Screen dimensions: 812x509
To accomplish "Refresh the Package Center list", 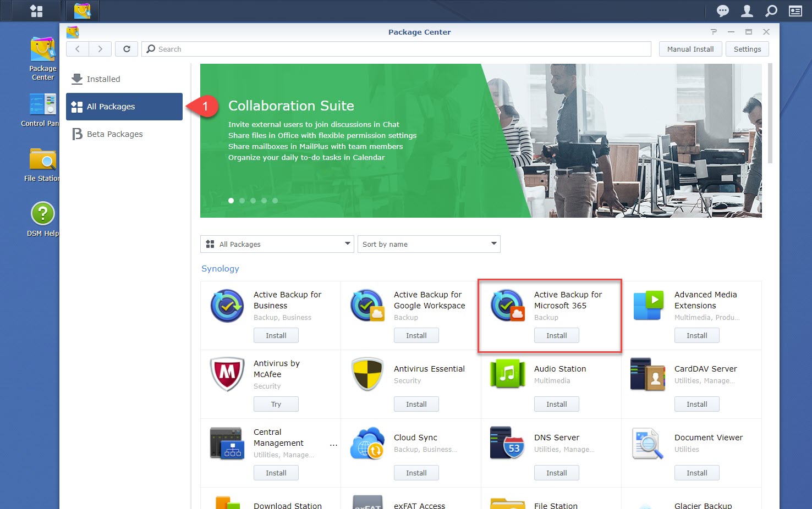I will click(127, 49).
